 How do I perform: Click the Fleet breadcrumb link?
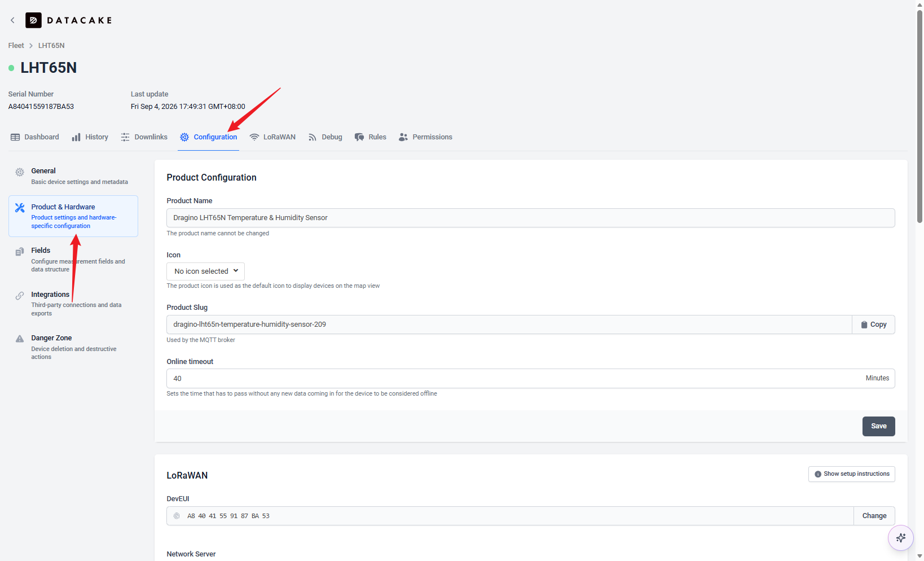pyautogui.click(x=16, y=46)
